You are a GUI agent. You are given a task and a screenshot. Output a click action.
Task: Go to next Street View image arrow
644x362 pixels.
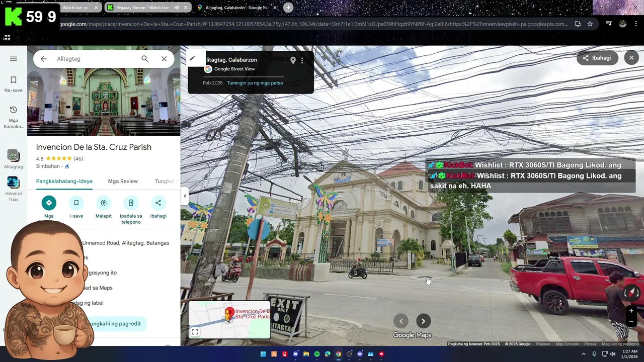[x=423, y=321]
